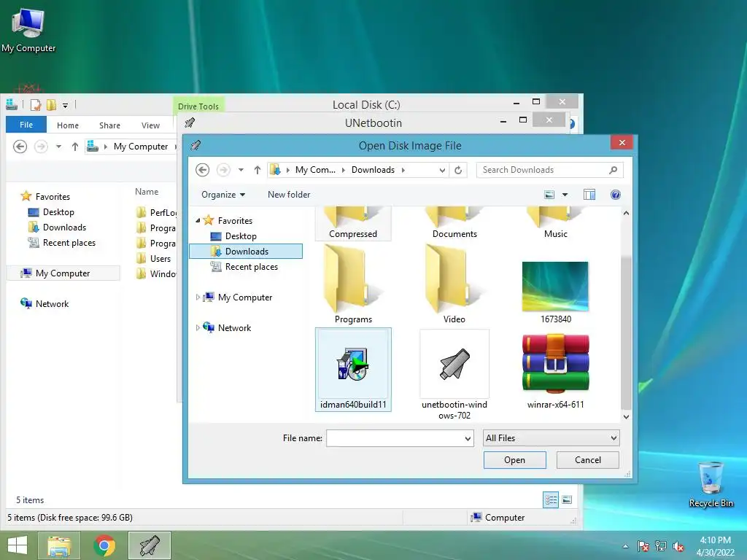Click the Name column header
The image size is (747, 560).
(x=147, y=192)
